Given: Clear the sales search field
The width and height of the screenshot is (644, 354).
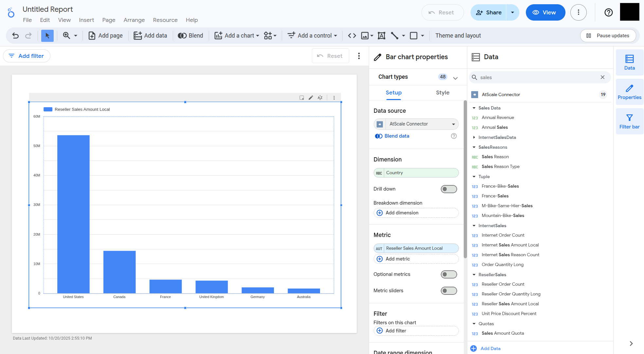Looking at the screenshot, I should click(x=602, y=77).
